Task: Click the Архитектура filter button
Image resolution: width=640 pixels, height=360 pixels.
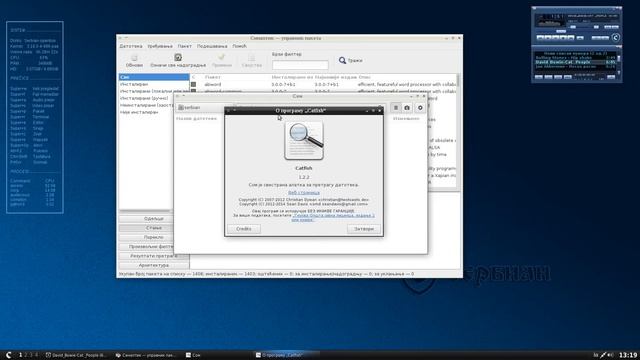Action: point(154,265)
